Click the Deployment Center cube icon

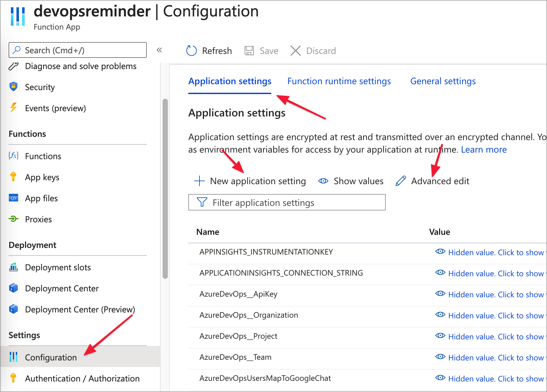tap(13, 288)
